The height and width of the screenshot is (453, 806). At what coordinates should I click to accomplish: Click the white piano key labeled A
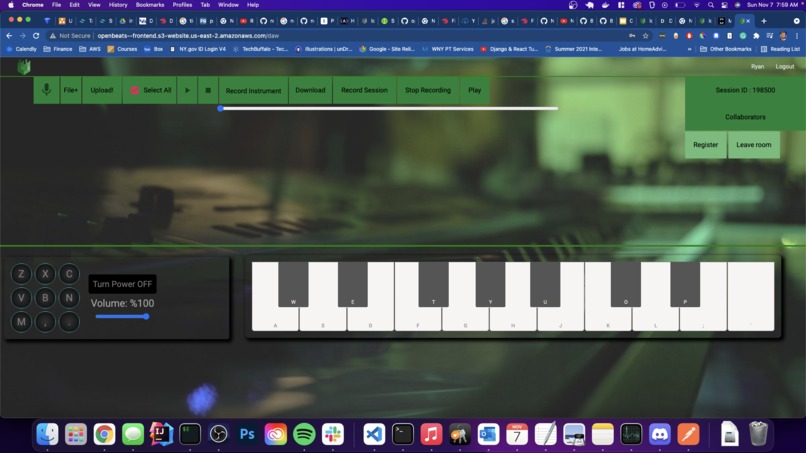click(x=275, y=320)
